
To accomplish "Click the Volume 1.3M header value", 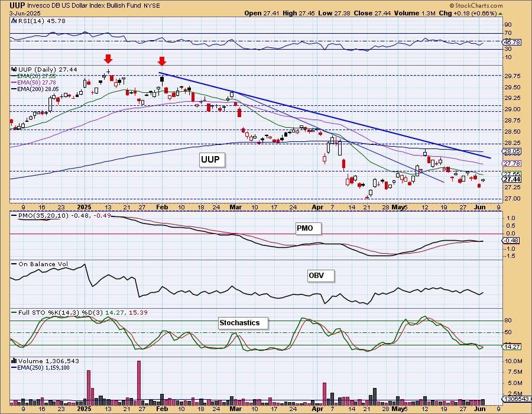I will tap(414, 13).
